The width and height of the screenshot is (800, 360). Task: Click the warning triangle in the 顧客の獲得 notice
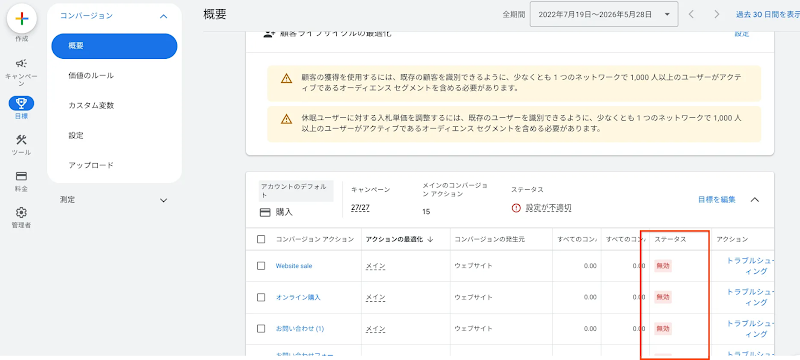(x=286, y=79)
